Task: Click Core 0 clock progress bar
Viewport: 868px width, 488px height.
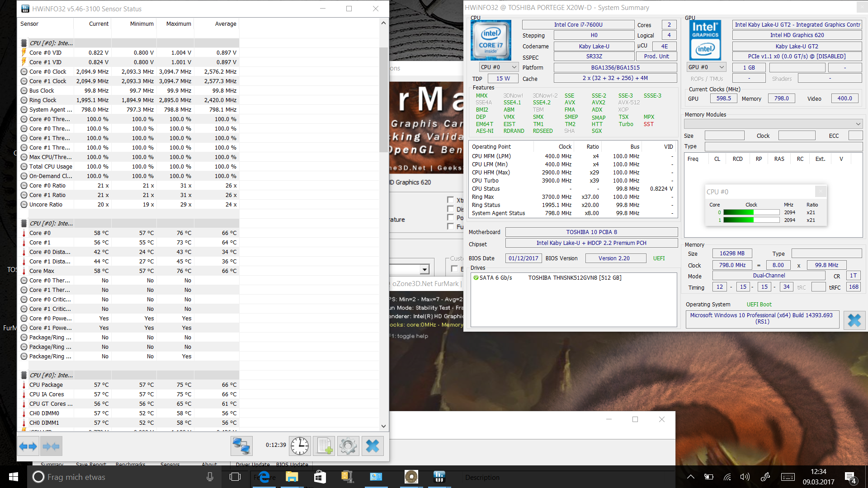Action: coord(751,212)
